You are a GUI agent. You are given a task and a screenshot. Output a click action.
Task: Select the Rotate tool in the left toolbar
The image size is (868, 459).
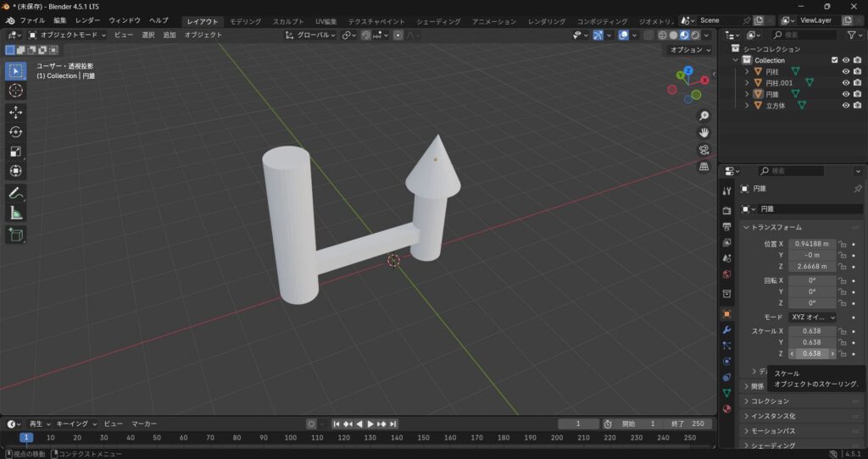pyautogui.click(x=16, y=131)
